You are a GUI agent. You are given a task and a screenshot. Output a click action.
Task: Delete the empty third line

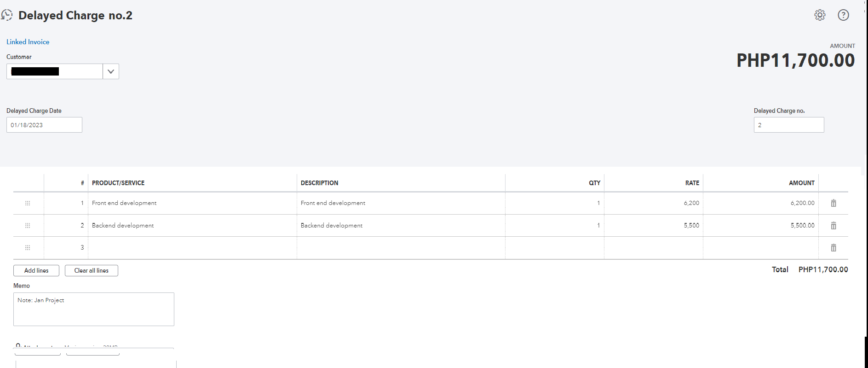click(x=833, y=248)
